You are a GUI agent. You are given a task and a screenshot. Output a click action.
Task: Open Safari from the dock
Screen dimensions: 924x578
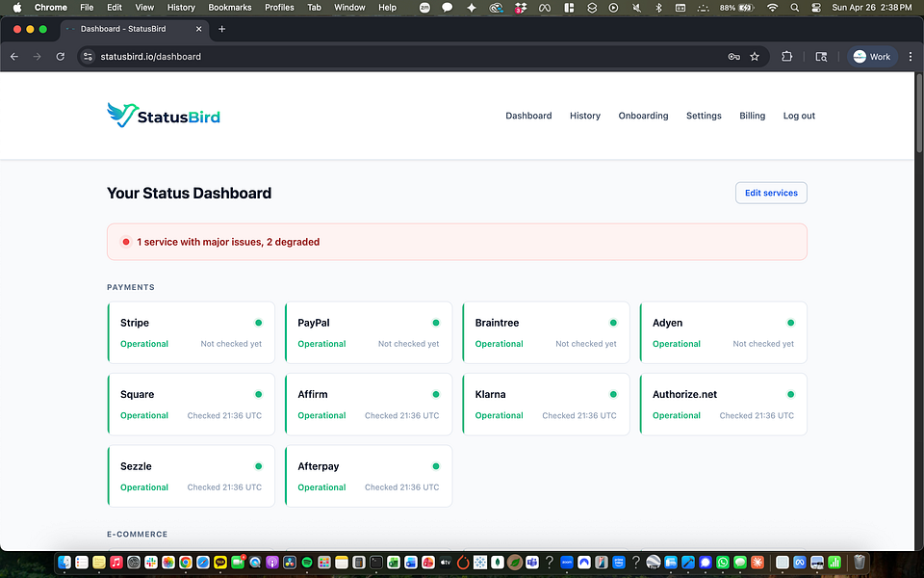click(203, 562)
